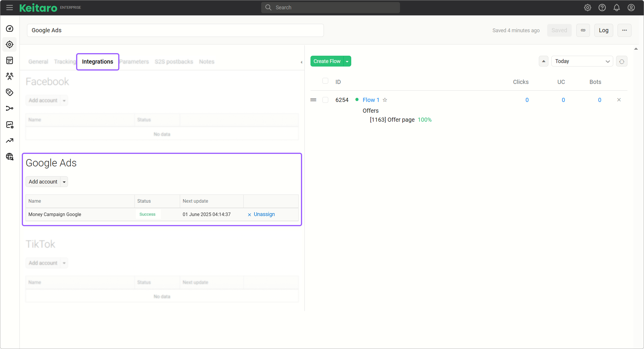Open the globe-with-cursor sidebar icon

(x=10, y=156)
